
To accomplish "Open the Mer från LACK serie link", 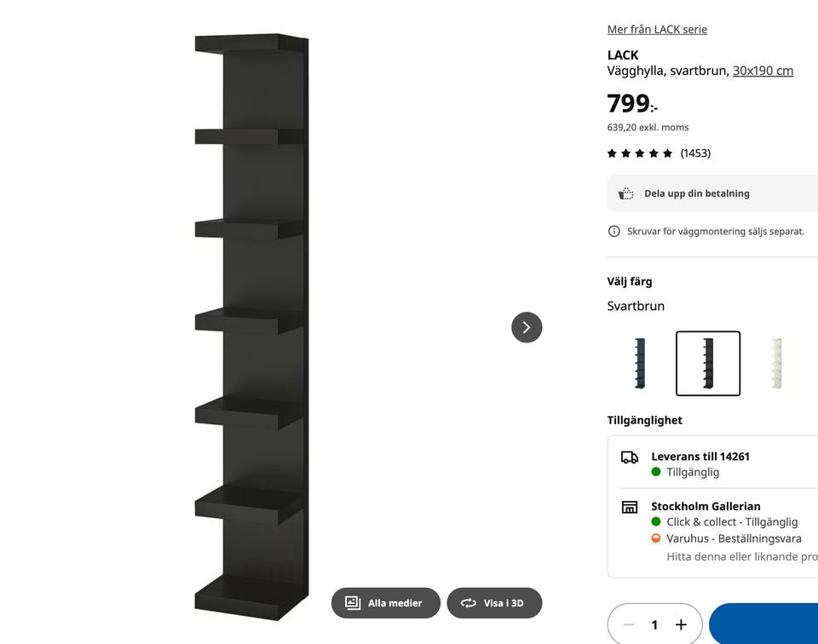I will pyautogui.click(x=657, y=29).
